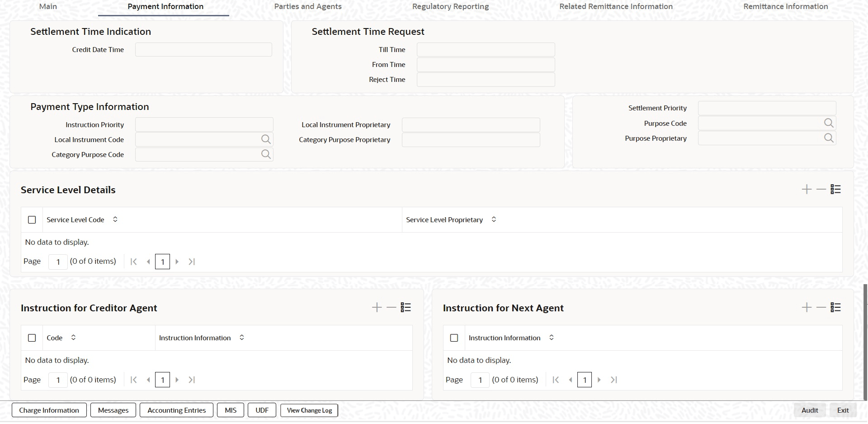Viewport: 868px width, 424px height.
Task: Sort Creditor Agent table by Code
Action: point(73,338)
